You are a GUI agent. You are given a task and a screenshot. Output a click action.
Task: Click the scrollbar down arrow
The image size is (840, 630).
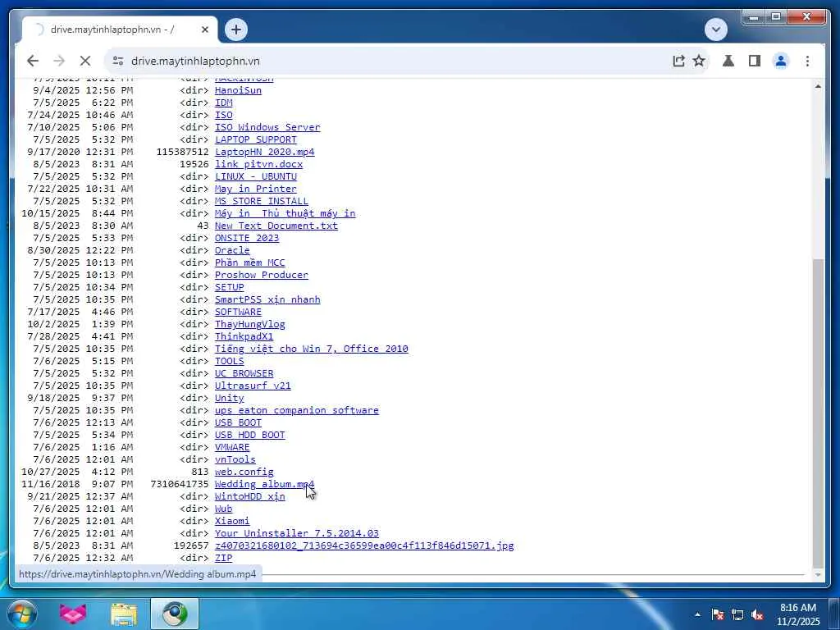818,575
